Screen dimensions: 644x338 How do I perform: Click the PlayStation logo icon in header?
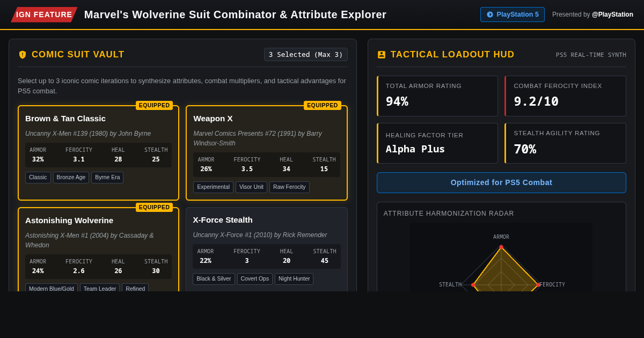click(x=490, y=14)
